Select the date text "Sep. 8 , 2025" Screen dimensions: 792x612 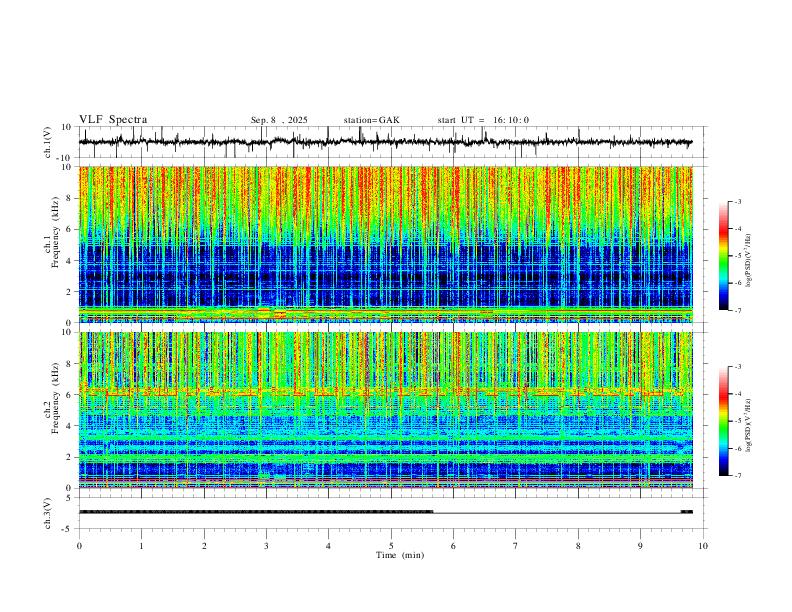pos(279,120)
